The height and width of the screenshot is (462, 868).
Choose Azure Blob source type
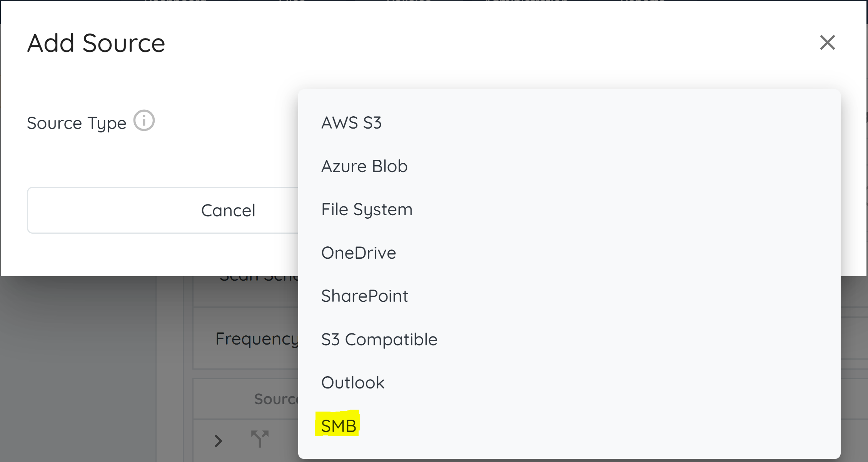click(x=364, y=166)
